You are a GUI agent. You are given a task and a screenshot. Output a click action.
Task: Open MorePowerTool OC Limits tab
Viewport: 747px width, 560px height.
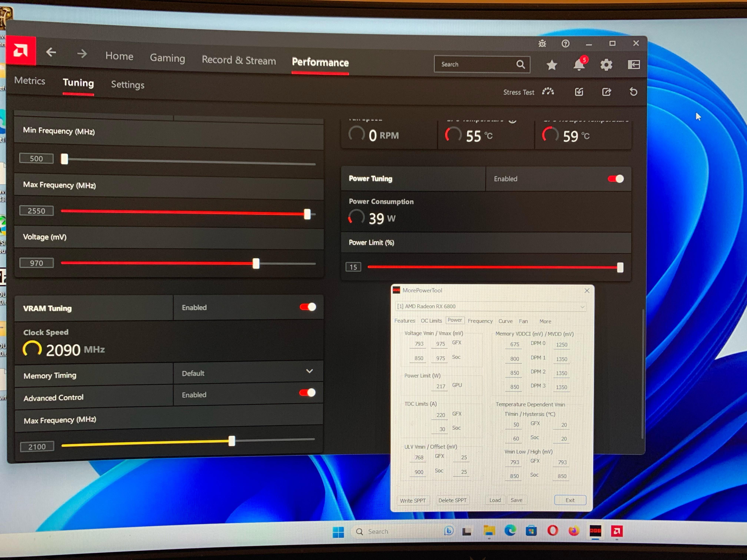point(431,321)
